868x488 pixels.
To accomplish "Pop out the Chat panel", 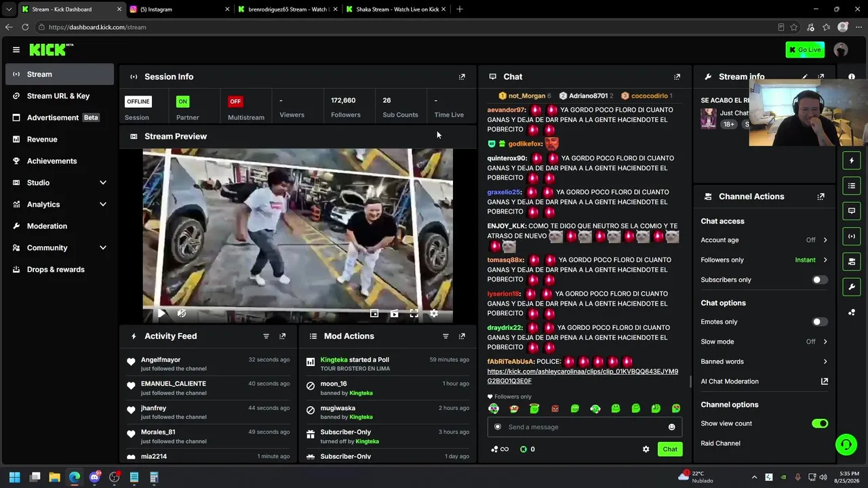I will point(677,77).
